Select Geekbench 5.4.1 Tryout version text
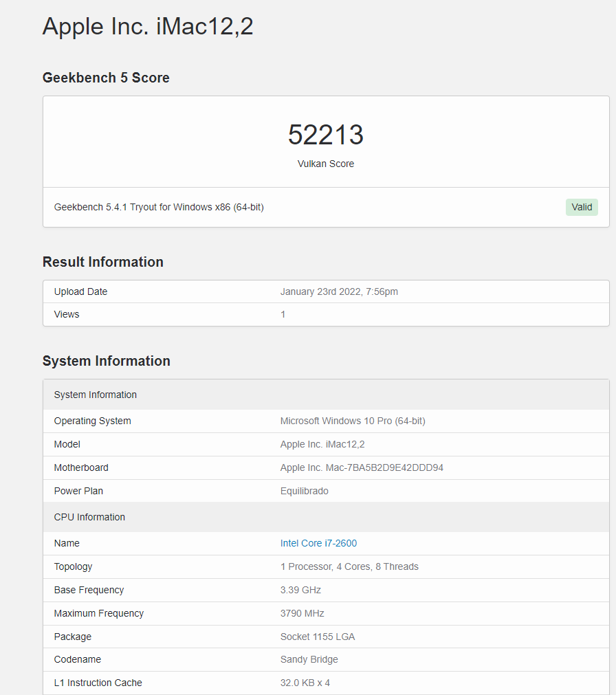This screenshot has width=616, height=695. click(x=159, y=207)
